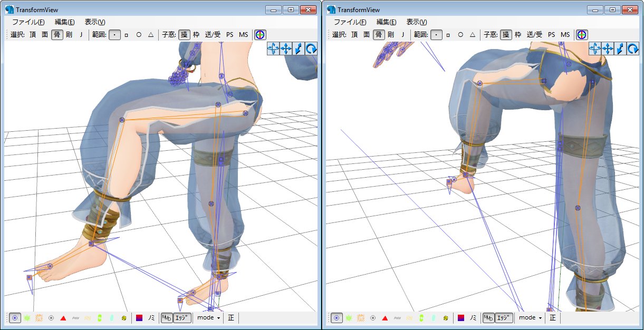Select square range mode in left window
This screenshot has height=330, width=644.
[127, 35]
